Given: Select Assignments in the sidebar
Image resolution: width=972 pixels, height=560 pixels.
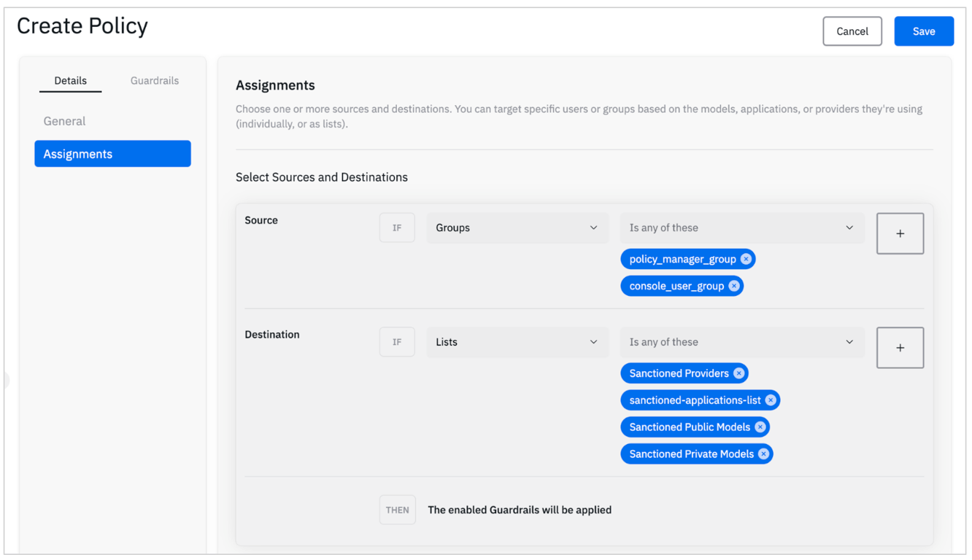Looking at the screenshot, I should click(x=112, y=154).
